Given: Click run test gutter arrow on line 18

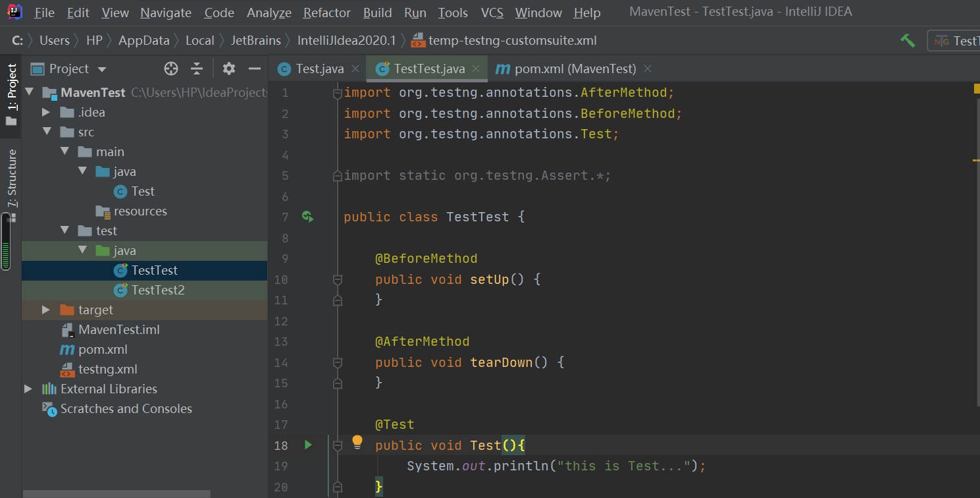Looking at the screenshot, I should pyautogui.click(x=308, y=445).
